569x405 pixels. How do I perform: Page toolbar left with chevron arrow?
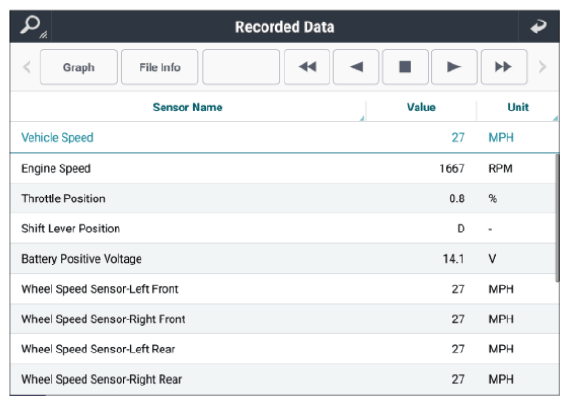coord(27,67)
